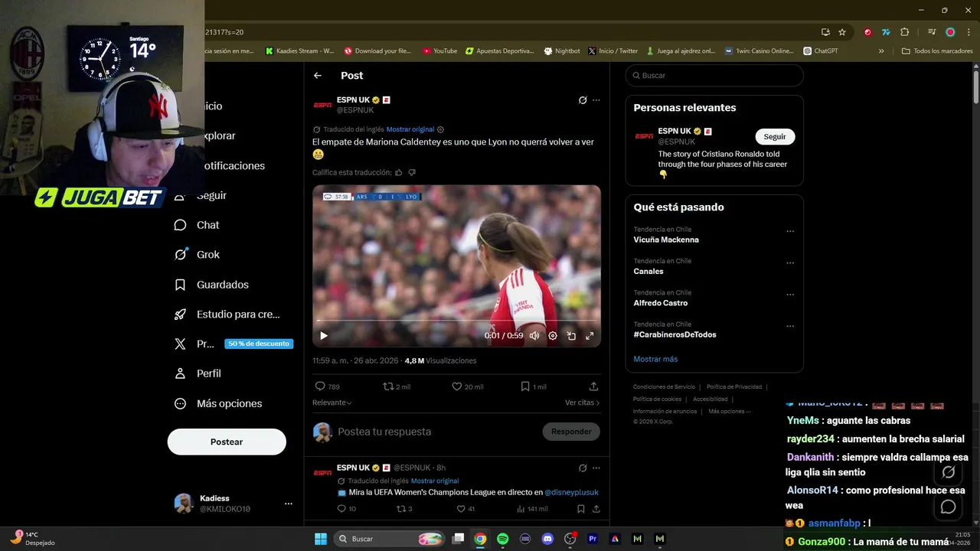This screenshot has width=980, height=551.
Task: Like the ESPN UK reply with 41 likes
Action: click(x=465, y=509)
